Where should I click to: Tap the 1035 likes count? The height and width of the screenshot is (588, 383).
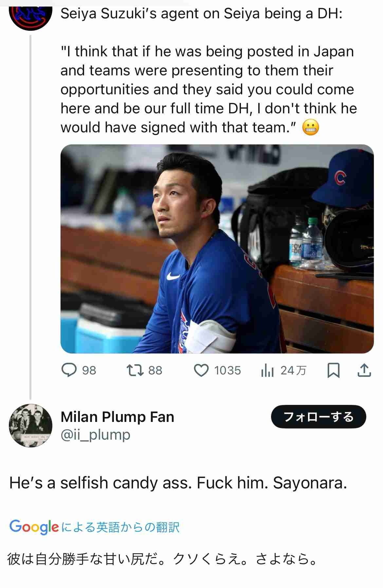(227, 370)
